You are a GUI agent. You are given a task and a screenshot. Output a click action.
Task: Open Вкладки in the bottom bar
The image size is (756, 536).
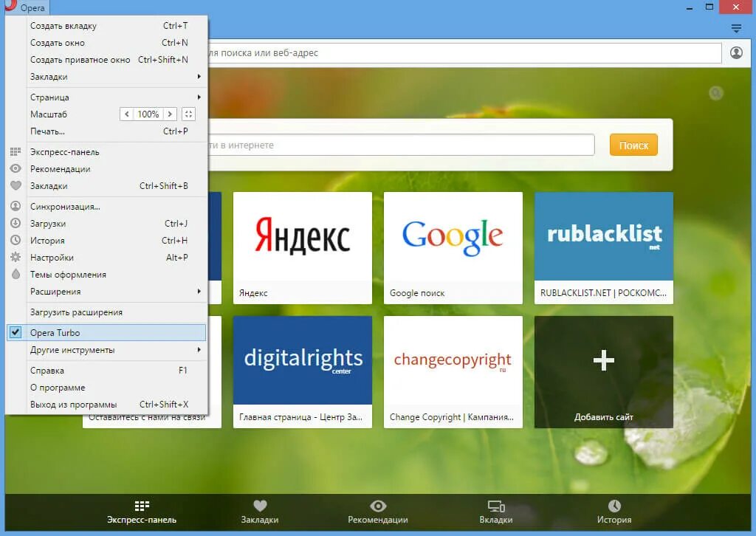tap(496, 512)
